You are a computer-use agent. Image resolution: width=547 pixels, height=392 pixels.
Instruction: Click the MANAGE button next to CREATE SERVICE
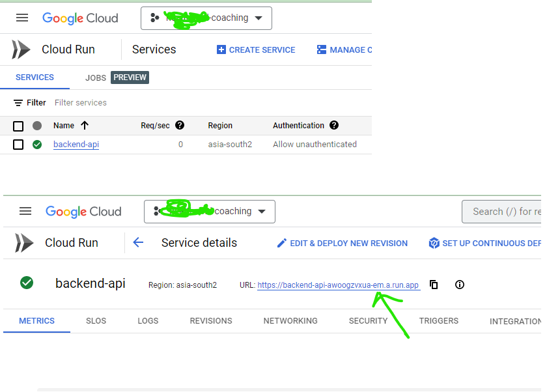tap(344, 50)
